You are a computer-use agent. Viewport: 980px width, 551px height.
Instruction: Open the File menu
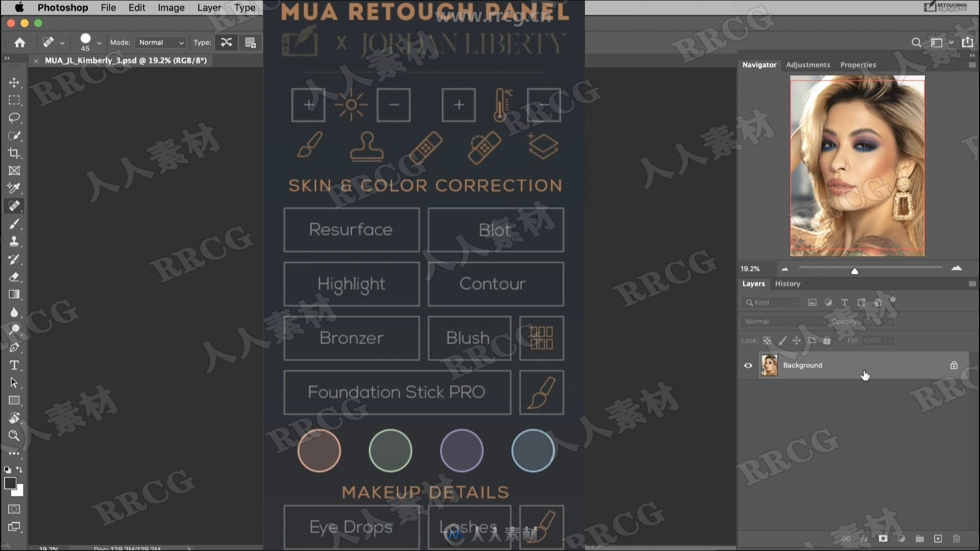coord(108,8)
